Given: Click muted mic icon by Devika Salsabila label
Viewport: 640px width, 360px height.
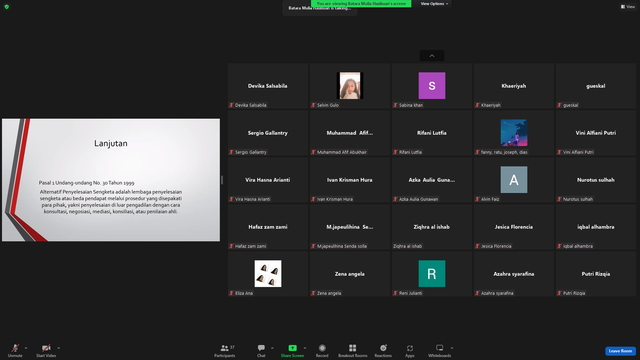Looking at the screenshot, I should [x=231, y=105].
